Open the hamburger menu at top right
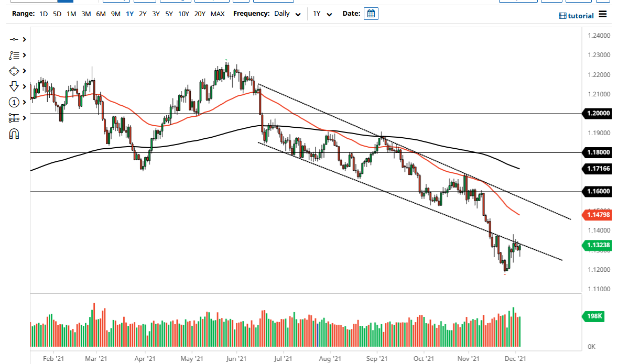This screenshot has width=618, height=364. [x=602, y=15]
